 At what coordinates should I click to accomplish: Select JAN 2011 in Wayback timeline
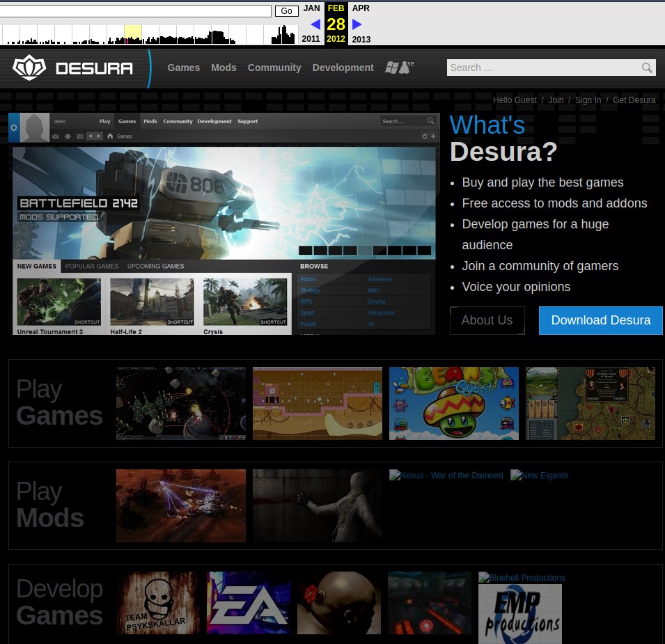[x=311, y=23]
